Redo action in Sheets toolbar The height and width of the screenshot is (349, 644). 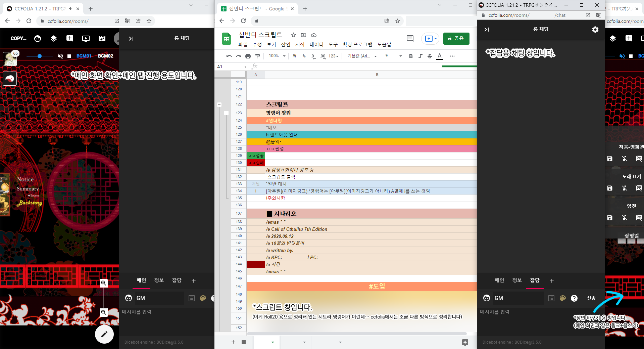239,56
